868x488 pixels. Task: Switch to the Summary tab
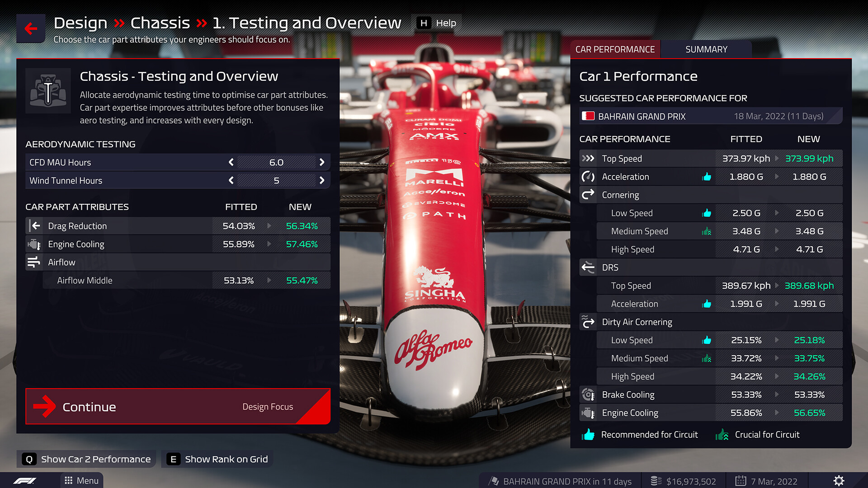click(705, 49)
